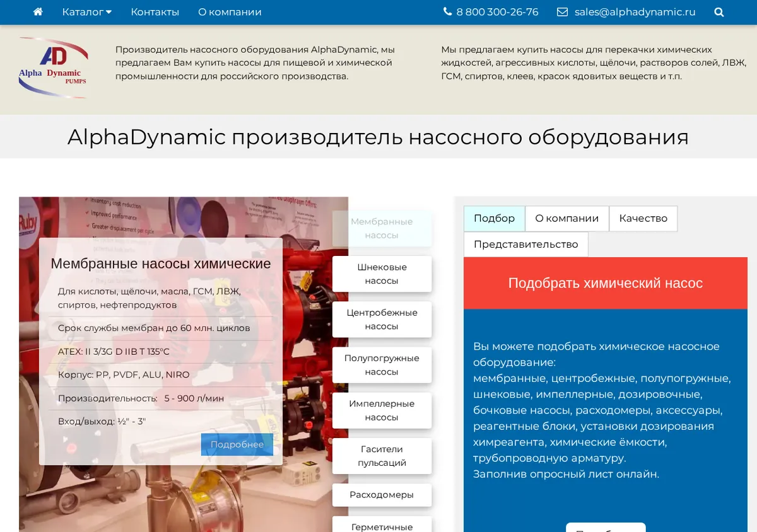Select Импеллерные насосы category
Image resolution: width=757 pixels, height=532 pixels.
point(382,410)
